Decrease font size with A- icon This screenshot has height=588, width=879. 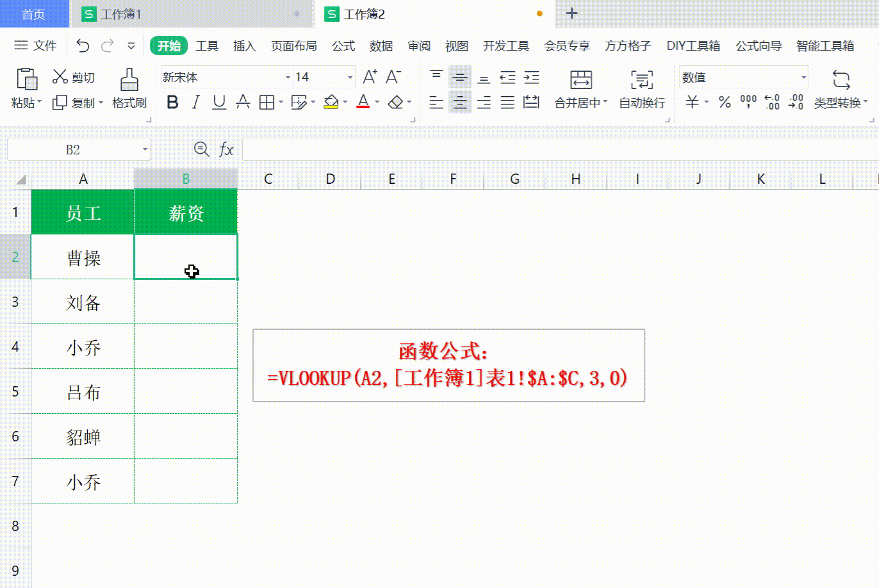(393, 77)
